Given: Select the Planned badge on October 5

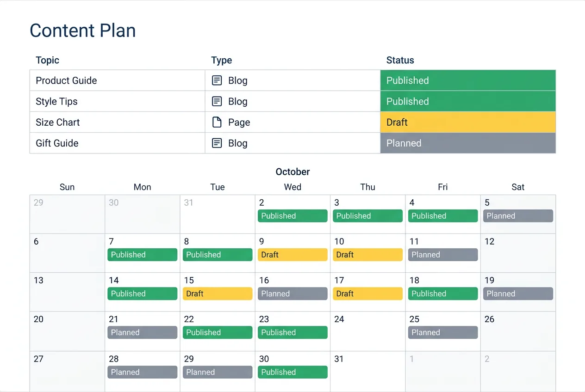Looking at the screenshot, I should click(518, 215).
